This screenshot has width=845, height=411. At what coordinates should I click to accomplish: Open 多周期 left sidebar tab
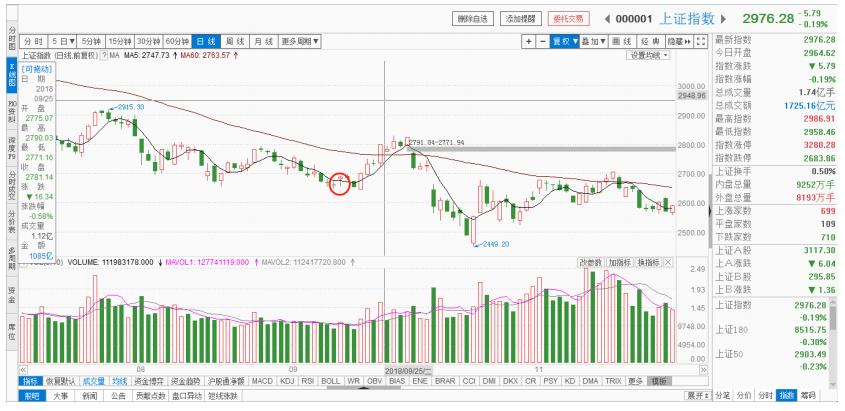click(x=12, y=259)
